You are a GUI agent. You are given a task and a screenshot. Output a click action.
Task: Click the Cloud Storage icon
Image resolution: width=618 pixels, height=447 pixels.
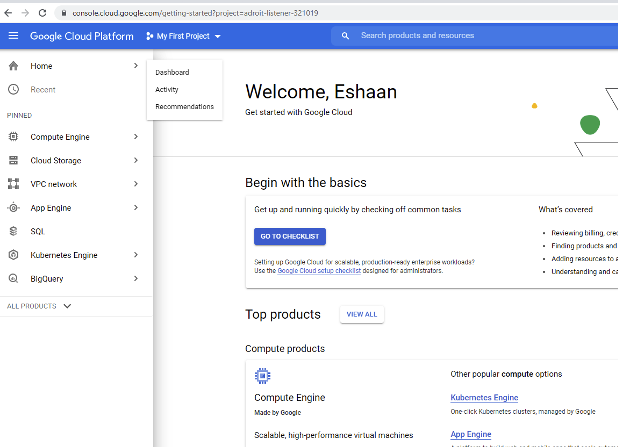point(13,160)
